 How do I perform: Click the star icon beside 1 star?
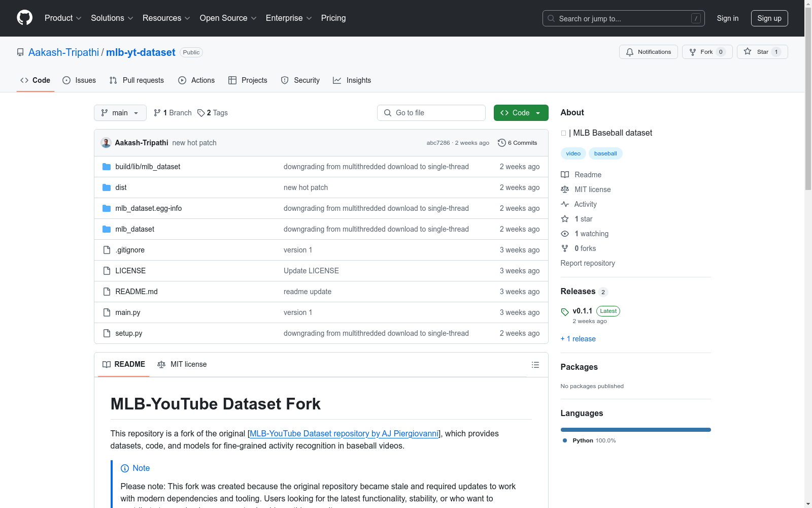tap(565, 219)
